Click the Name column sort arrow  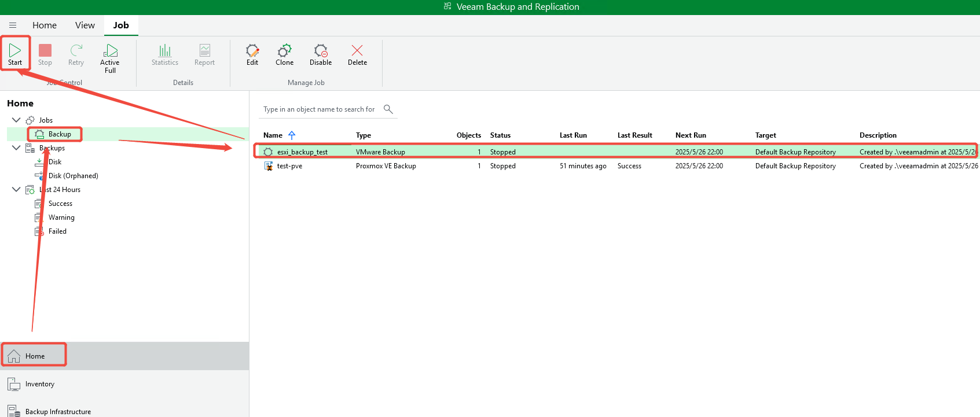(292, 135)
